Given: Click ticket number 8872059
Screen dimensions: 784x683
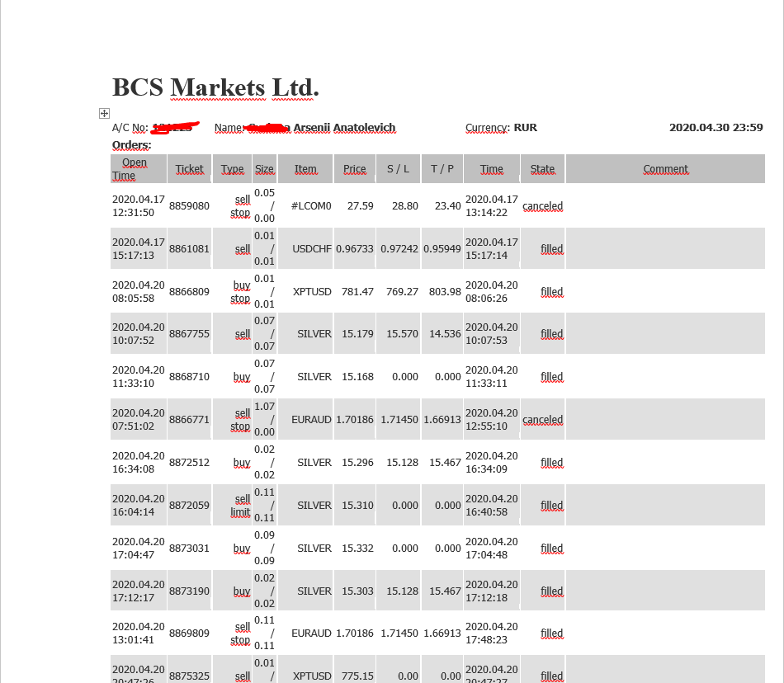Looking at the screenshot, I should pyautogui.click(x=189, y=506).
